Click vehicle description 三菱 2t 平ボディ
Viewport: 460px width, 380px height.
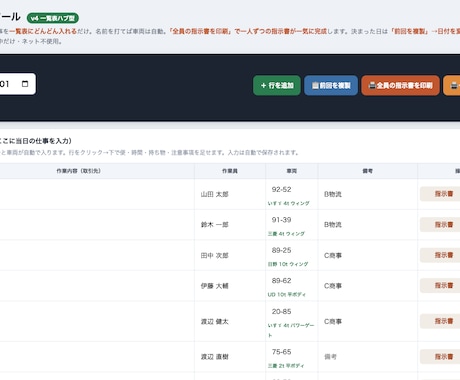(x=286, y=366)
